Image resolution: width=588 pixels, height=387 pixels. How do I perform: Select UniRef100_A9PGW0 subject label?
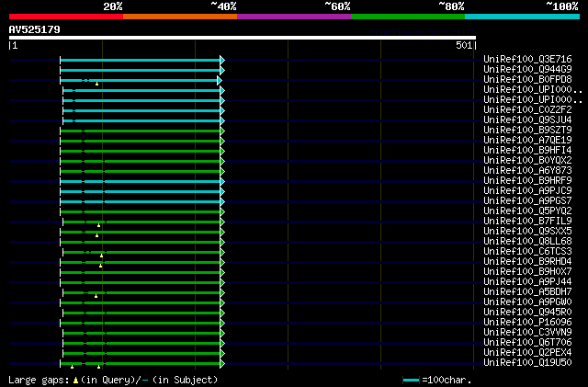coord(527,302)
